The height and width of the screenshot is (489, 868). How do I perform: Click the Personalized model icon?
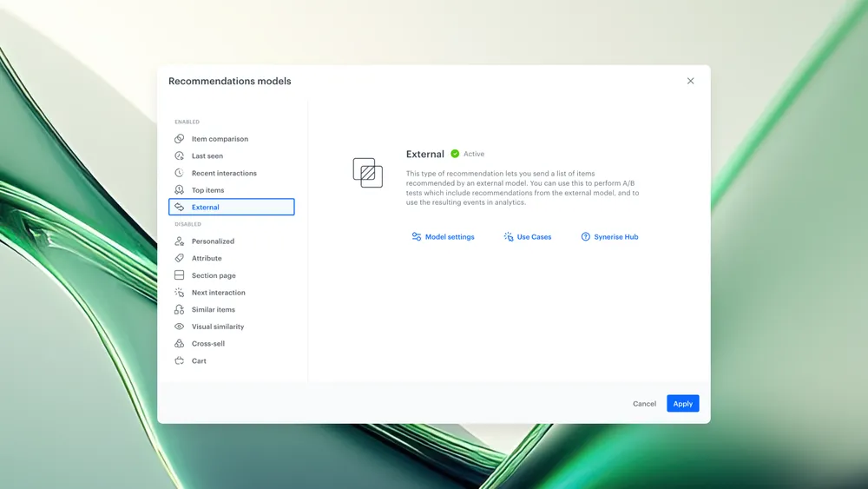point(180,241)
